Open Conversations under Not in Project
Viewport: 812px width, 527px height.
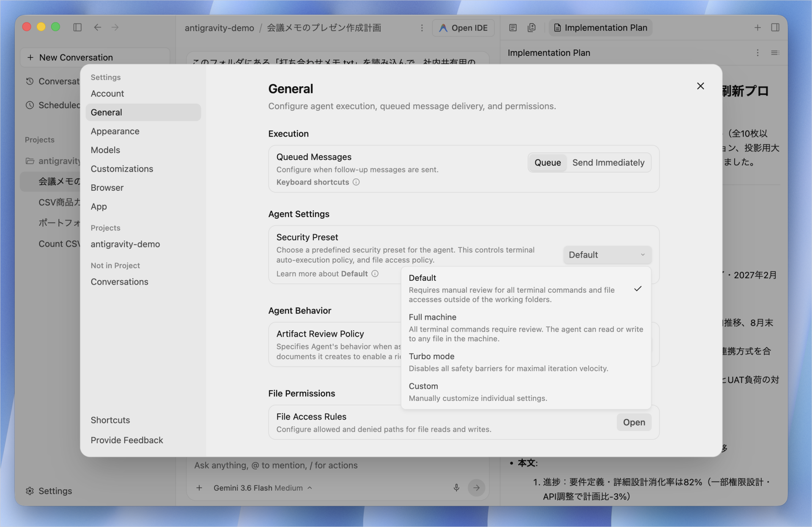[143, 282]
